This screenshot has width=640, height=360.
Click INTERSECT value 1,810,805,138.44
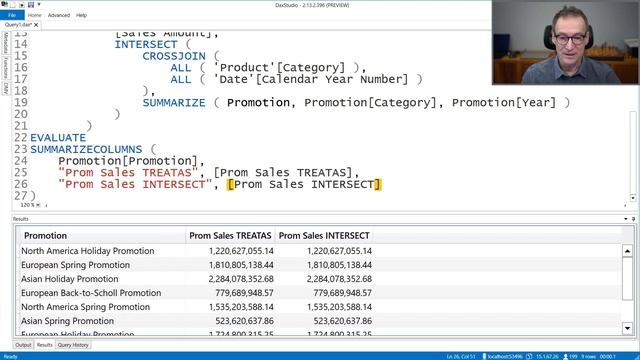[x=339, y=265]
